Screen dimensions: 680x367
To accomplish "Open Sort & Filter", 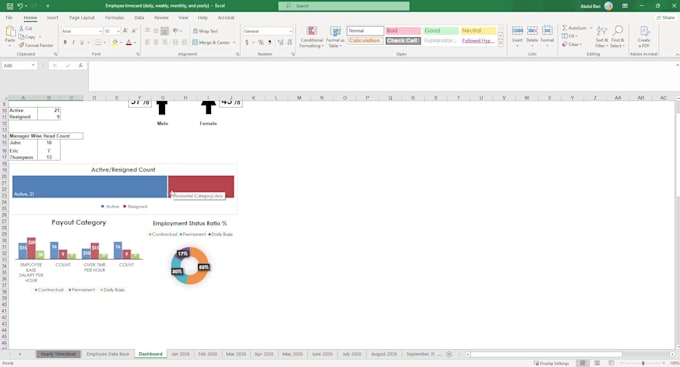I will (x=602, y=37).
